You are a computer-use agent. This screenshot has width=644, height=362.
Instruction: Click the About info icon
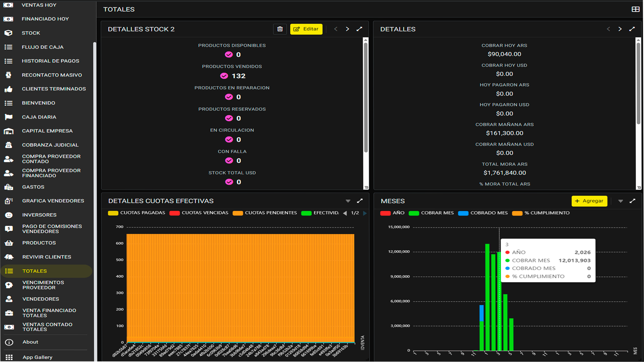point(9,342)
